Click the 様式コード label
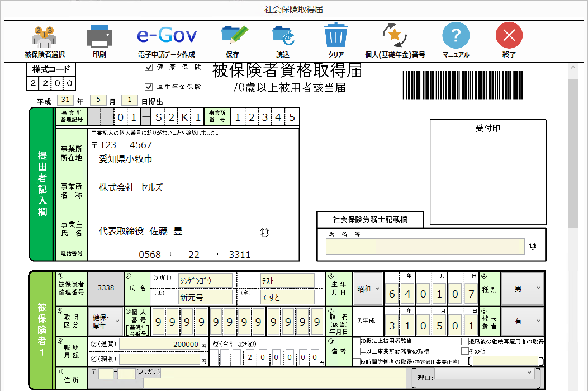588x391 pixels. [x=51, y=69]
